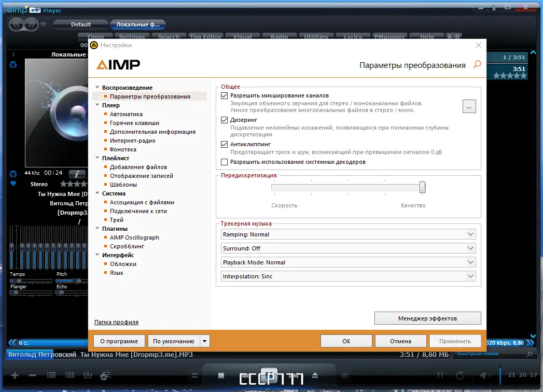Screen dimensions: 543x392
Task: Click the 'Менеджер эффектов' button
Action: [x=428, y=318]
